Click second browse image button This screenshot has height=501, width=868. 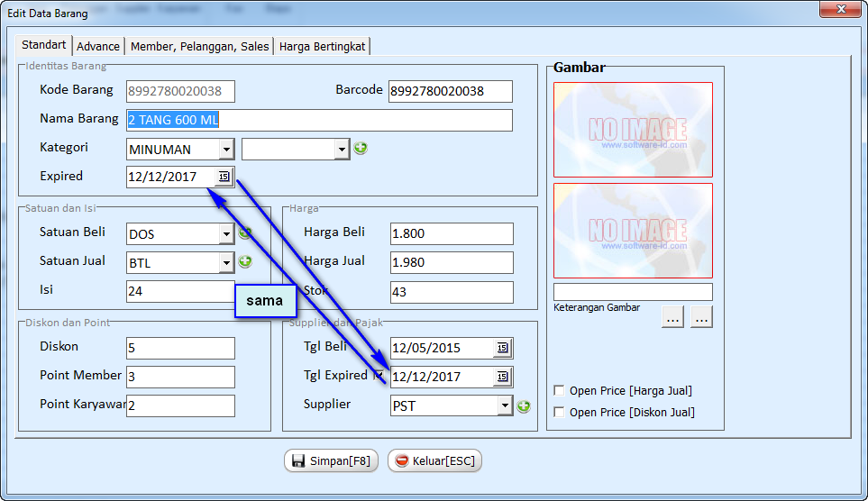[x=702, y=317]
